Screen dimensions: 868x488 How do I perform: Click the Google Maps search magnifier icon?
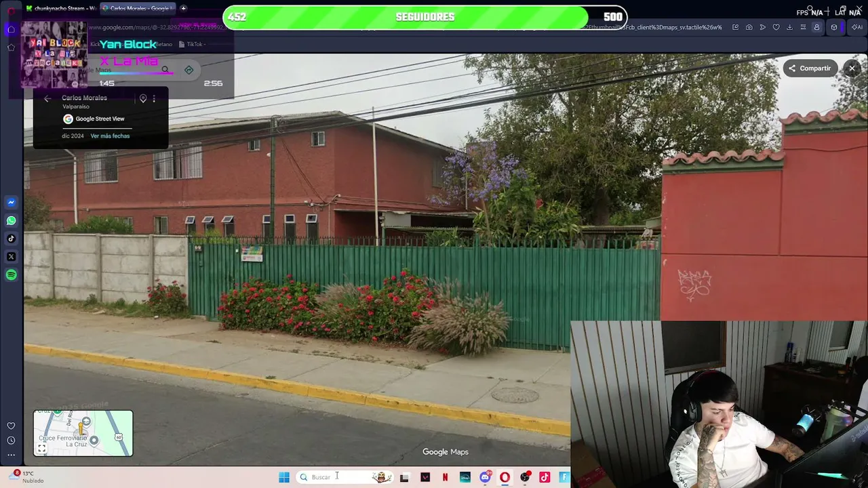coord(165,69)
